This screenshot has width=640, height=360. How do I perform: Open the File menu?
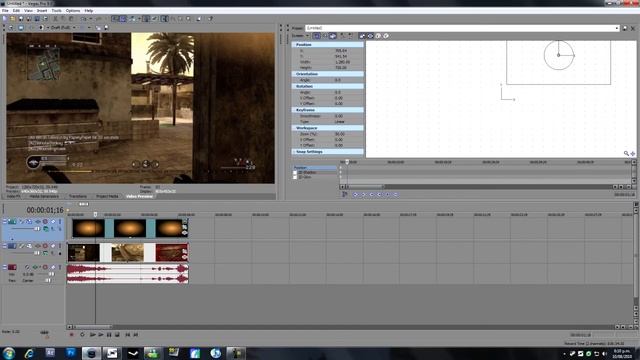pos(5,11)
